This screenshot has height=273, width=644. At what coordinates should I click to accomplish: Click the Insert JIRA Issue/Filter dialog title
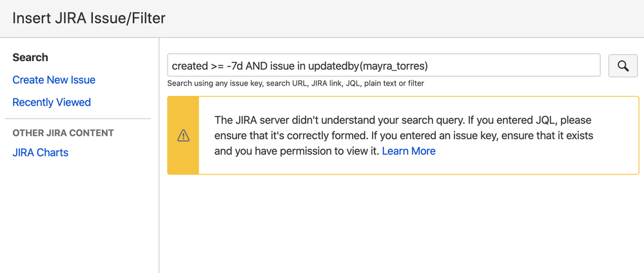[x=89, y=19]
